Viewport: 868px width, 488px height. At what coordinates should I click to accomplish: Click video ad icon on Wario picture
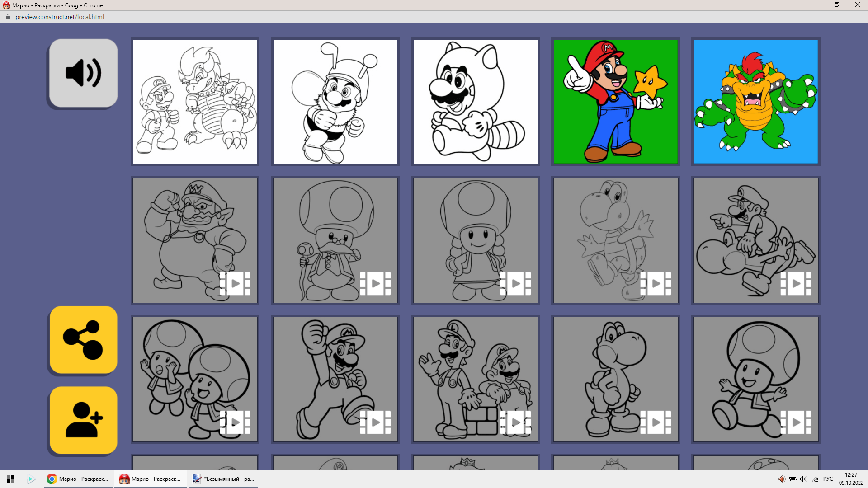(235, 284)
